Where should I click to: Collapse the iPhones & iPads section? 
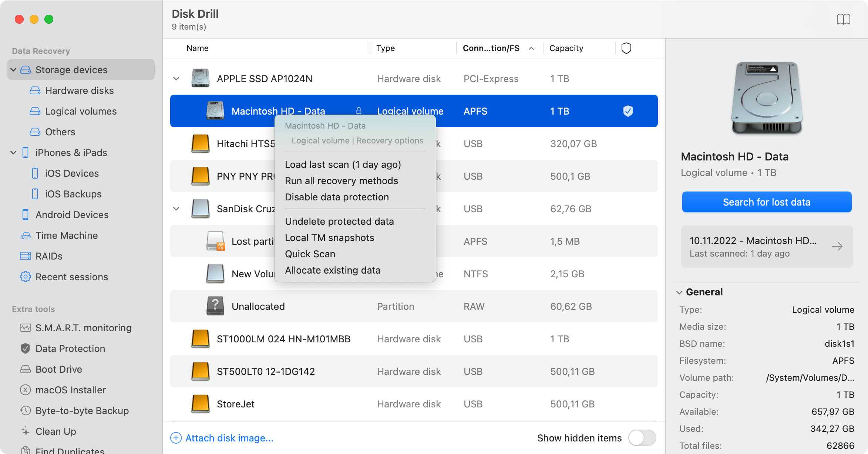coord(13,152)
